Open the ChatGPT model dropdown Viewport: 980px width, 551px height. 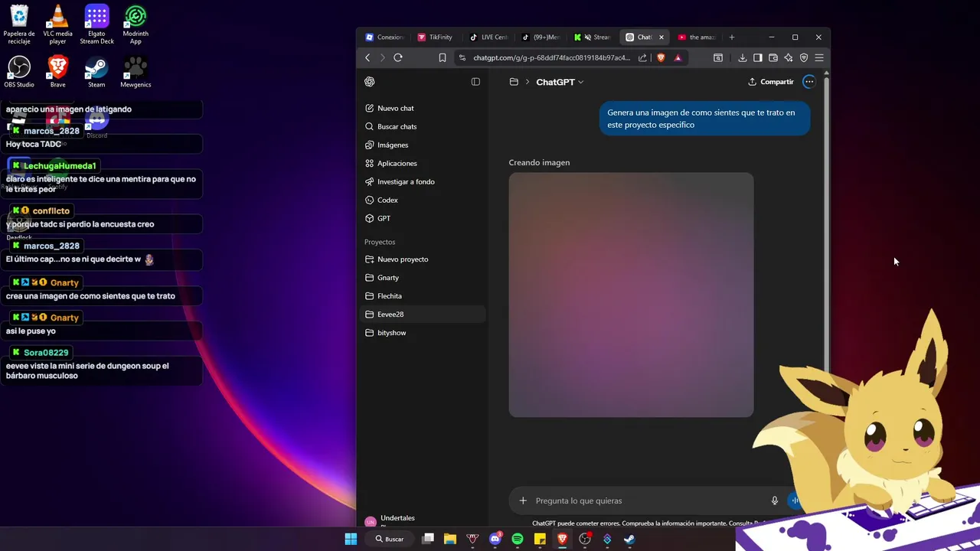[x=560, y=82]
